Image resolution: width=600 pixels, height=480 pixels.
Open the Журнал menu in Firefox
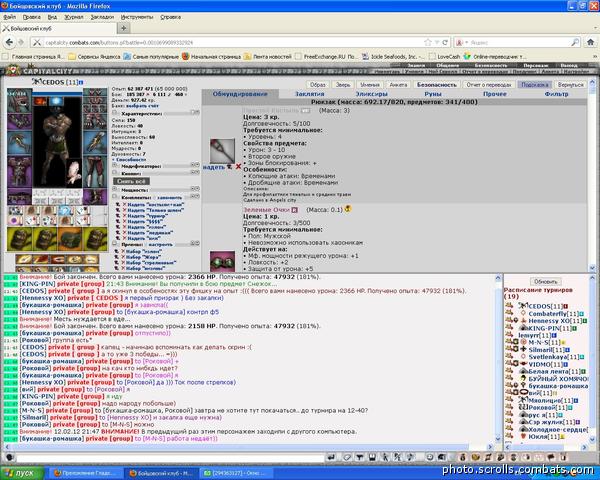click(x=74, y=17)
